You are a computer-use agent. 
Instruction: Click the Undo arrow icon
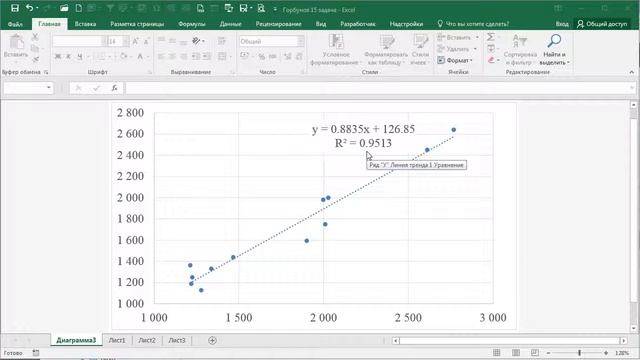coord(29,8)
